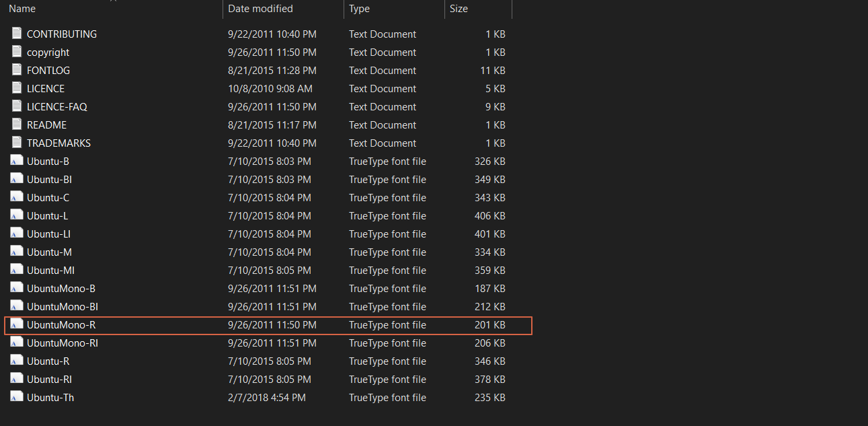Click the FONTLOG document icon
Screen dimensions: 868x426
click(x=17, y=69)
